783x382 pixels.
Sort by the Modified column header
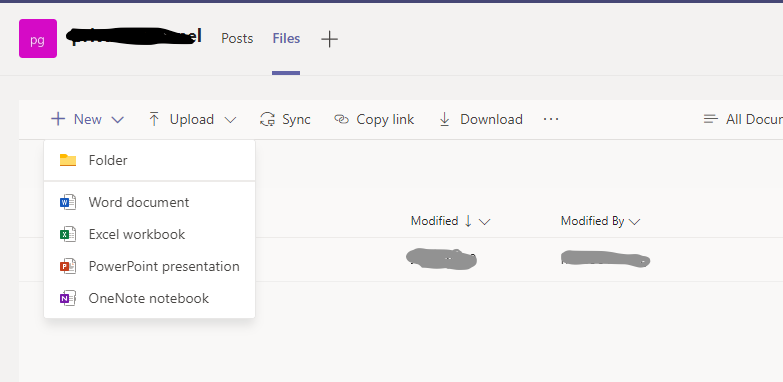tap(434, 221)
